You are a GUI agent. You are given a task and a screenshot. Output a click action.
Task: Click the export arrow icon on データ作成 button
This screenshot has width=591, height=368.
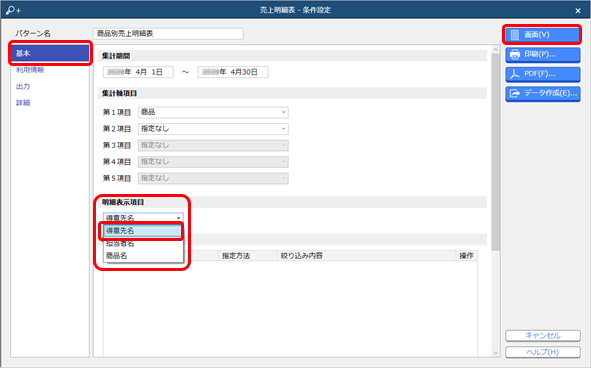[x=514, y=93]
